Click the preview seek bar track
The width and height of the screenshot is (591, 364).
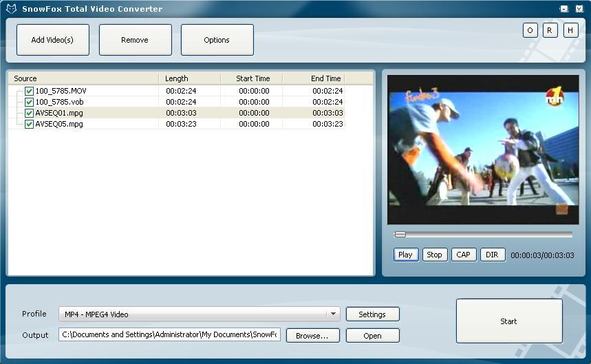(483, 235)
